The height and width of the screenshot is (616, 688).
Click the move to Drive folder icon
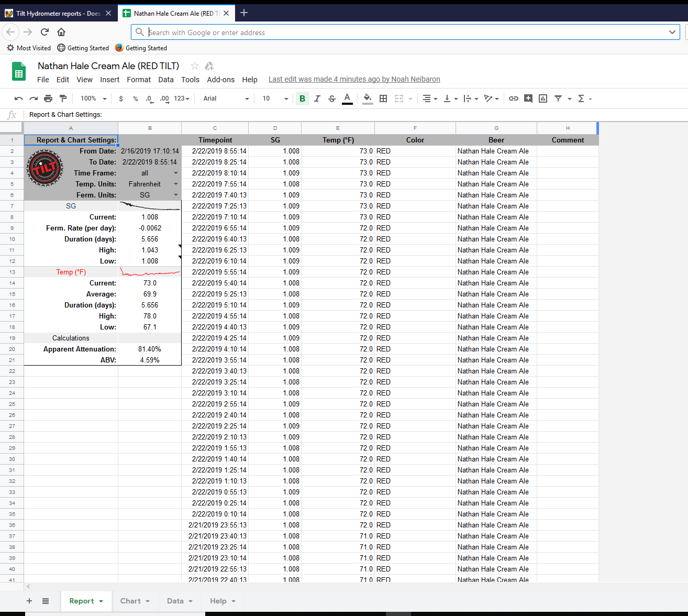point(209,66)
